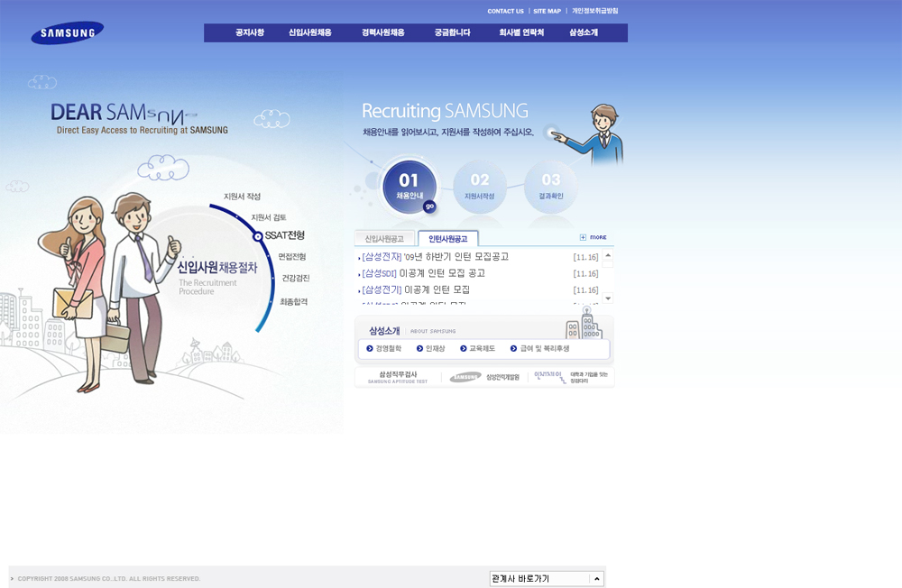
Task: Open the 삼성전자 '09년 하반기 인턴 모집공고 notice
Action: coord(436,257)
